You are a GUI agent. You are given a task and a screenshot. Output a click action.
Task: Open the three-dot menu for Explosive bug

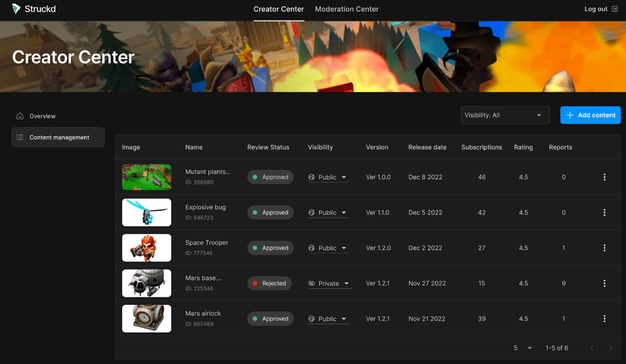pos(604,213)
